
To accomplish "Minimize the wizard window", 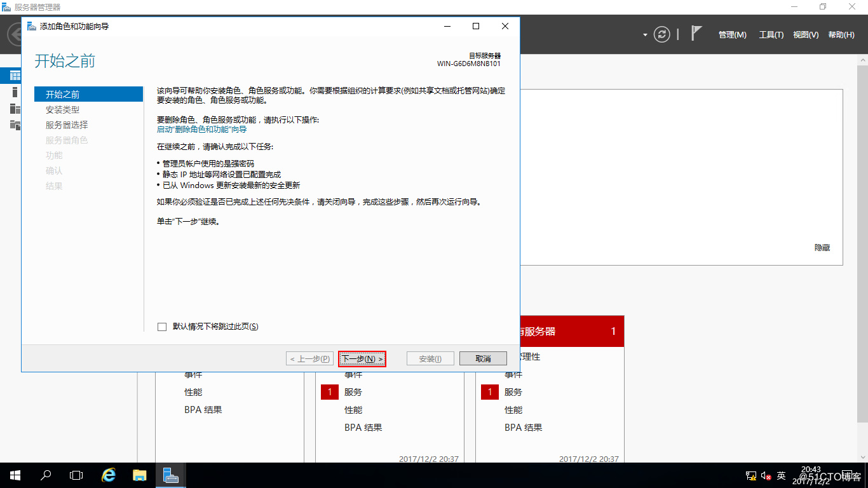I will [447, 26].
